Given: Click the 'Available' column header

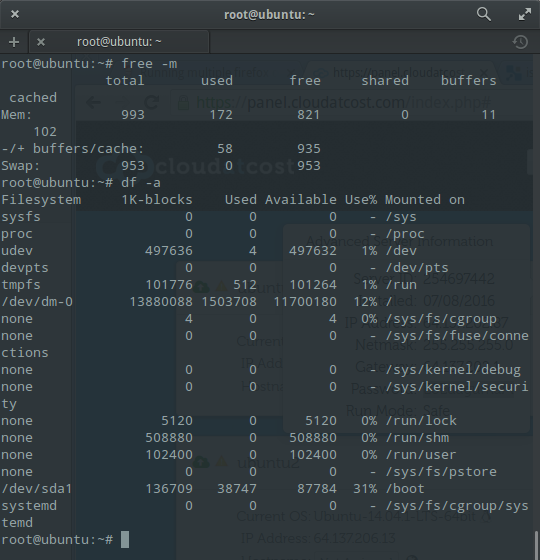Looking at the screenshot, I should [x=301, y=200].
